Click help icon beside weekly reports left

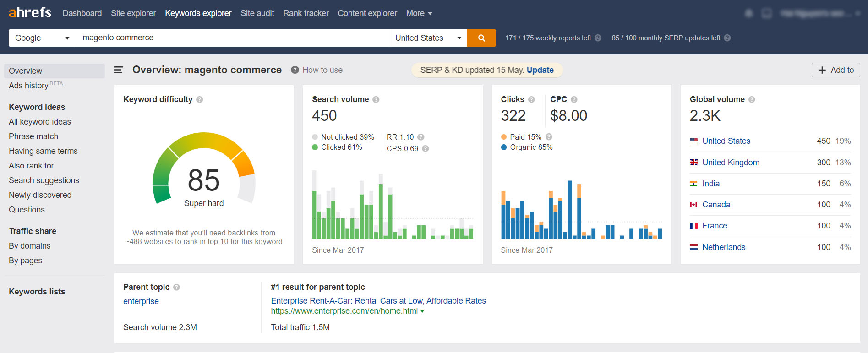pyautogui.click(x=598, y=38)
